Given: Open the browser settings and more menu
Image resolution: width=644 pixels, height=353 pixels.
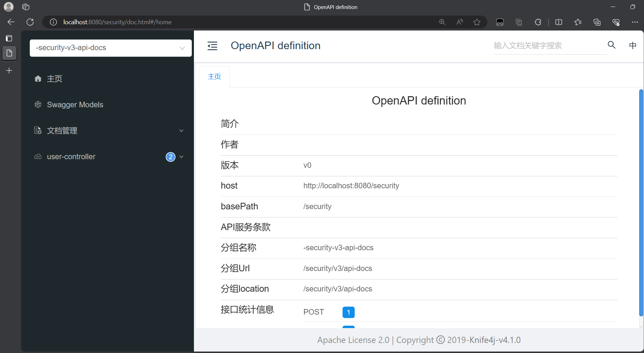Looking at the screenshot, I should [x=635, y=22].
